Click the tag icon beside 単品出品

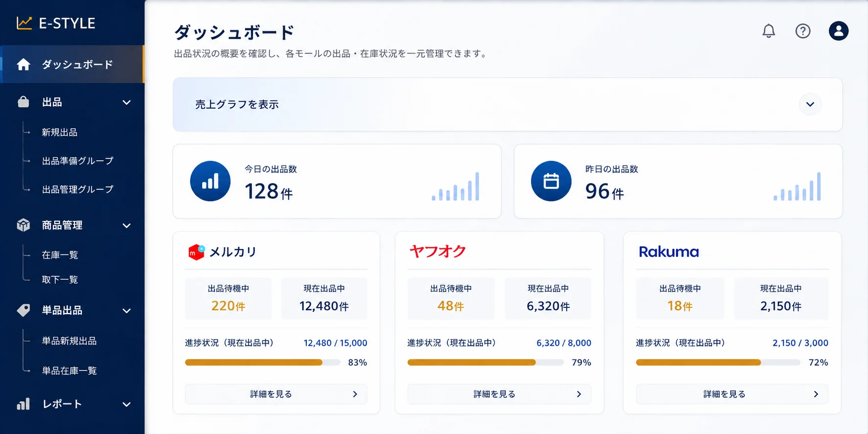23,310
